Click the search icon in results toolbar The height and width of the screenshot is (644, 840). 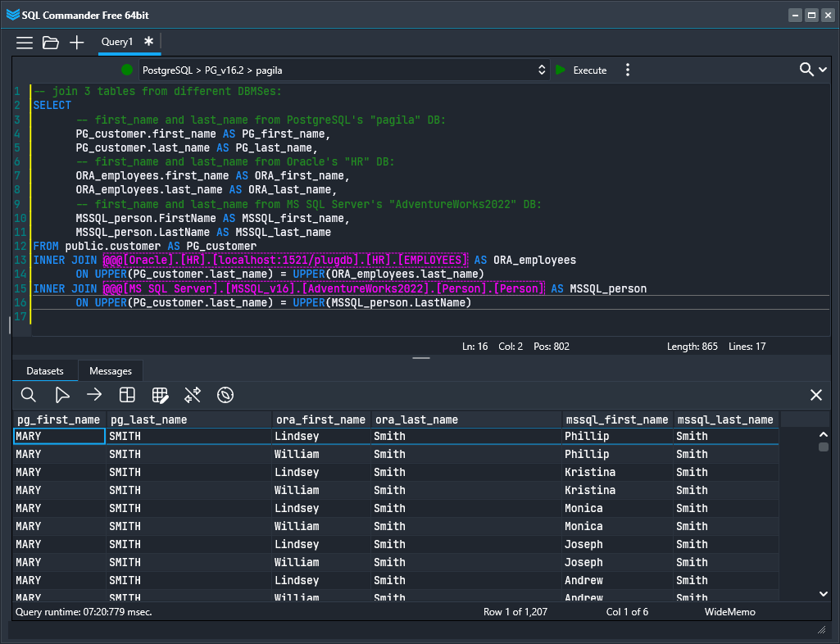click(29, 396)
